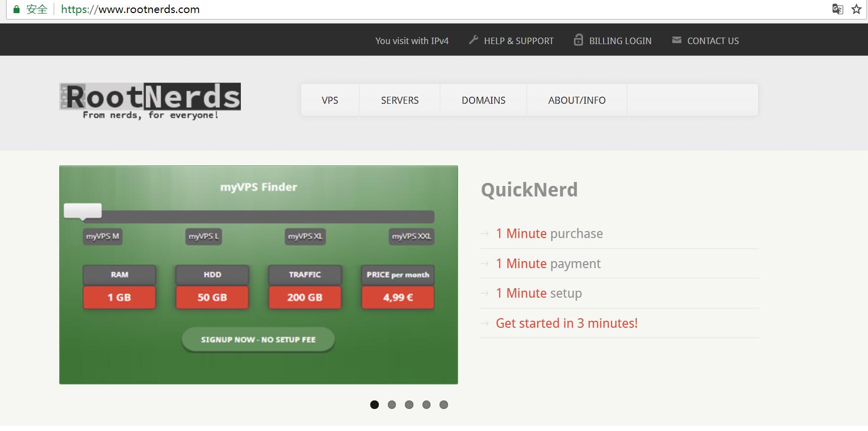Click the HDD label box

point(212,275)
